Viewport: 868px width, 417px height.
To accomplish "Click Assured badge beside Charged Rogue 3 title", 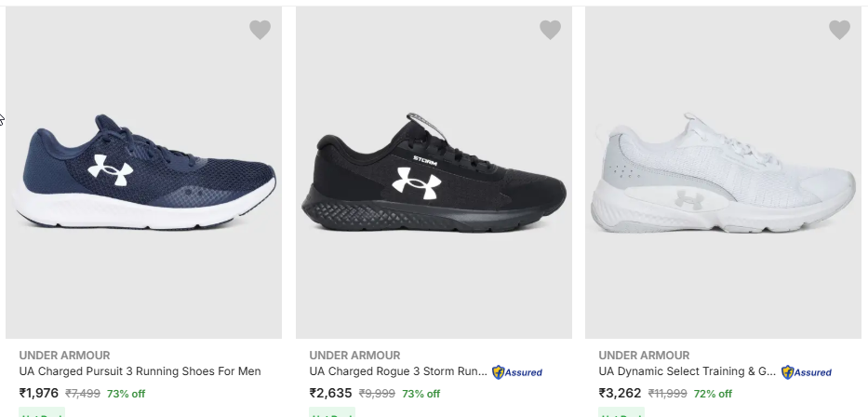I will coord(517,372).
